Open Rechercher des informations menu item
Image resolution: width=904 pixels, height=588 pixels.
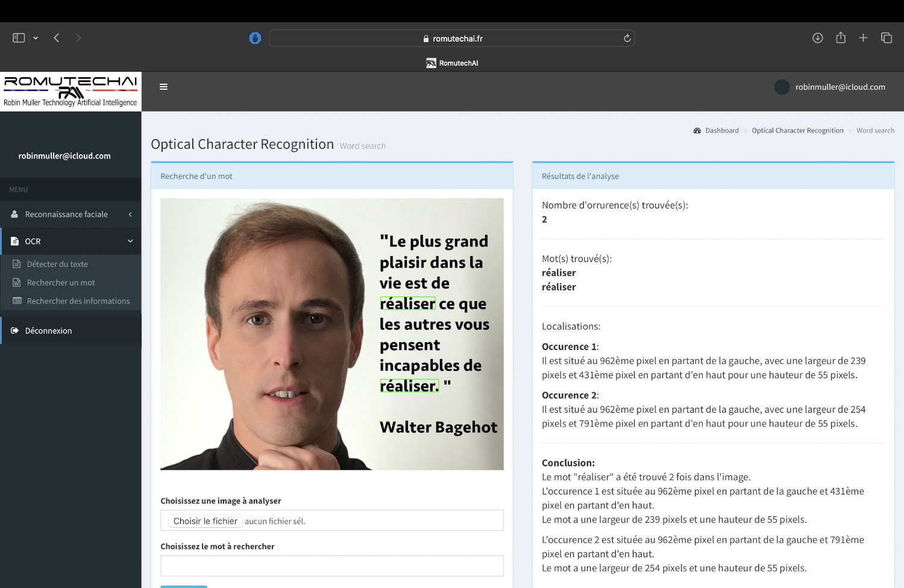click(x=78, y=301)
